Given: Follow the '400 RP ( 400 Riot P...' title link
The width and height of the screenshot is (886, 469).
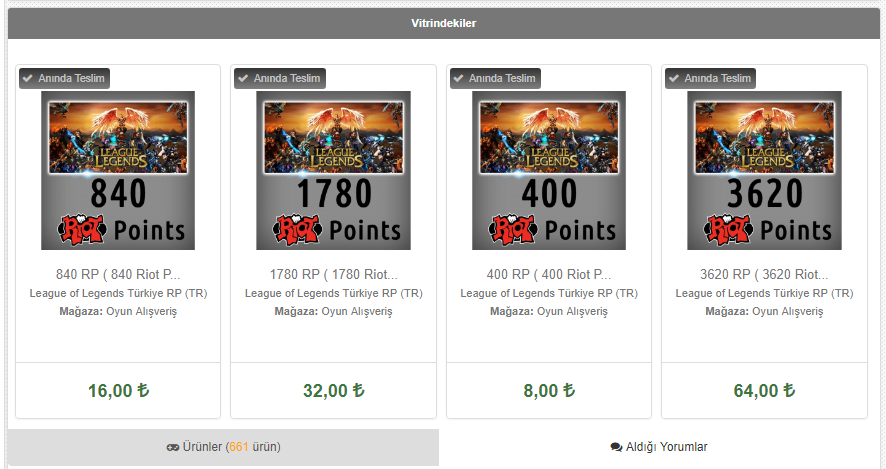Looking at the screenshot, I should (x=549, y=274).
